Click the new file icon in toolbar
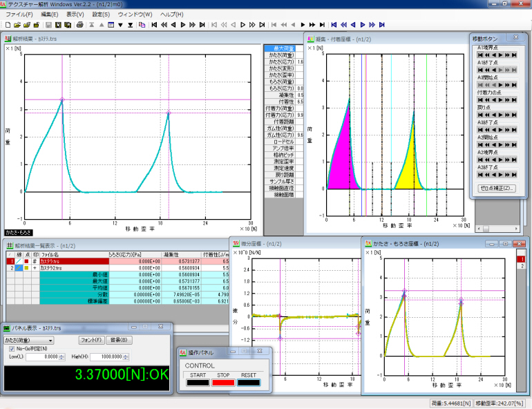 pyautogui.click(x=6, y=25)
